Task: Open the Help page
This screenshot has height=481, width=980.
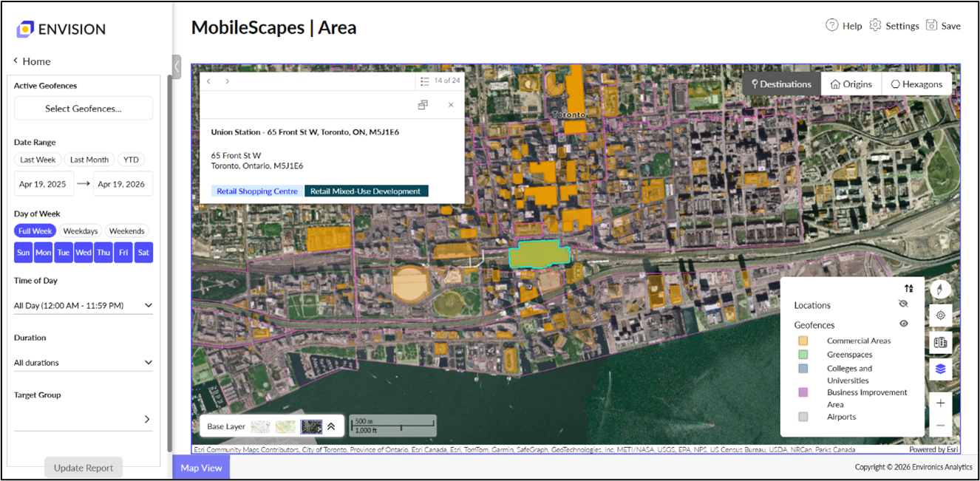Action: 844,25
